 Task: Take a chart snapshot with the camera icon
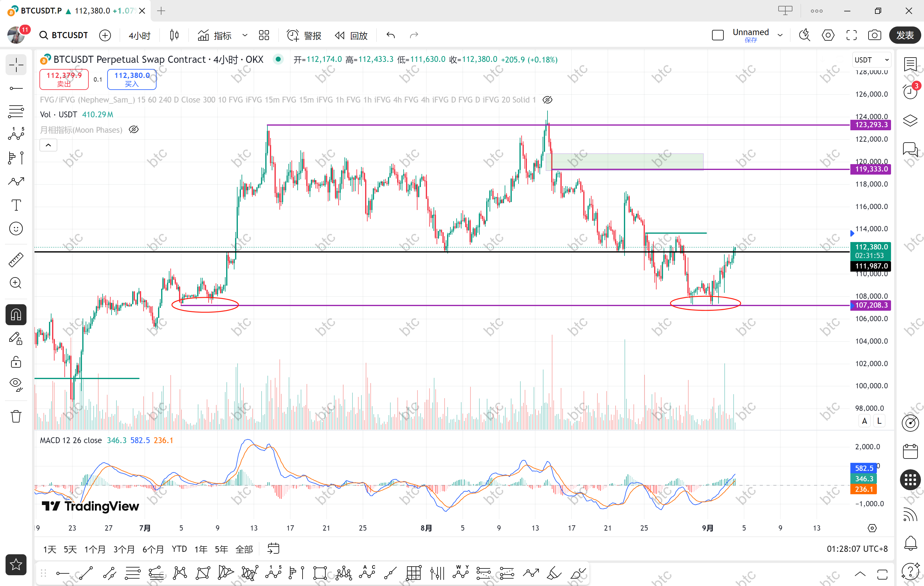[874, 35]
